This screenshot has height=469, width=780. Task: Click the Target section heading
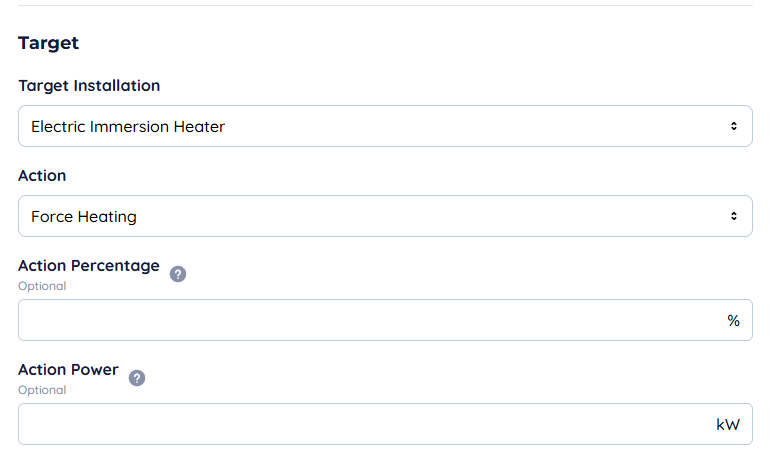[48, 43]
